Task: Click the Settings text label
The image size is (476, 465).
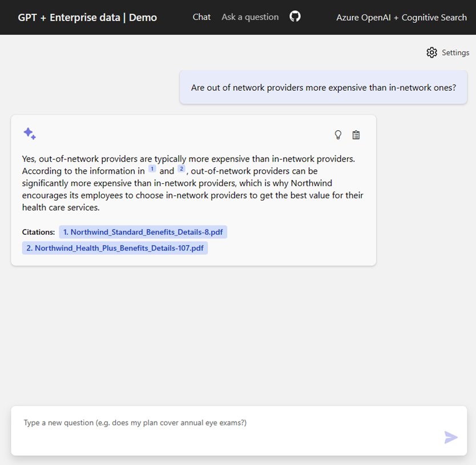Action: point(455,53)
